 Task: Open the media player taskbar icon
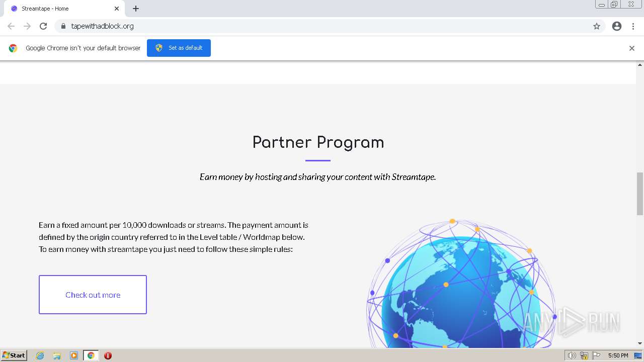74,355
